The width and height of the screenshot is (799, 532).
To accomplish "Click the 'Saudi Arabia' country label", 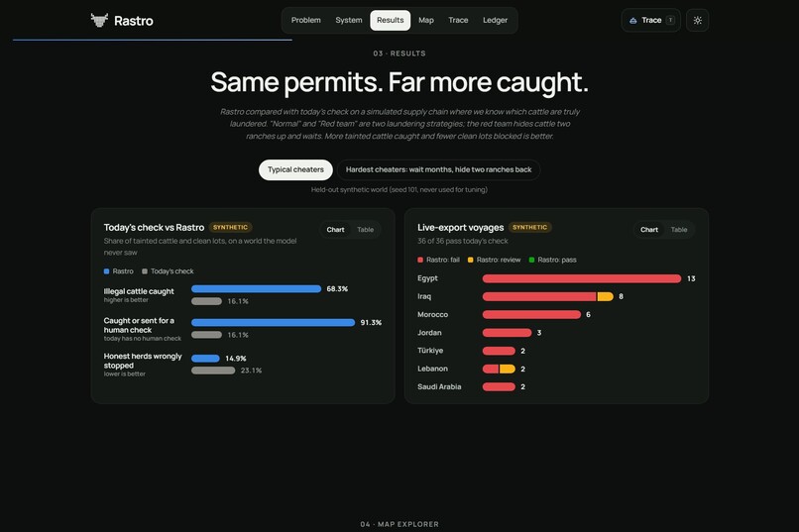I will (x=439, y=387).
